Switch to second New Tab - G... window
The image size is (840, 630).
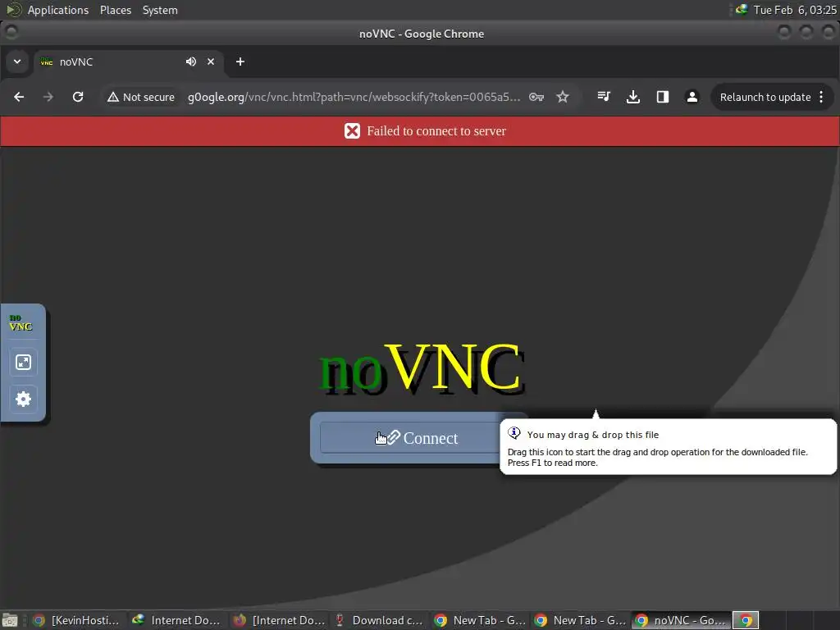pyautogui.click(x=580, y=620)
